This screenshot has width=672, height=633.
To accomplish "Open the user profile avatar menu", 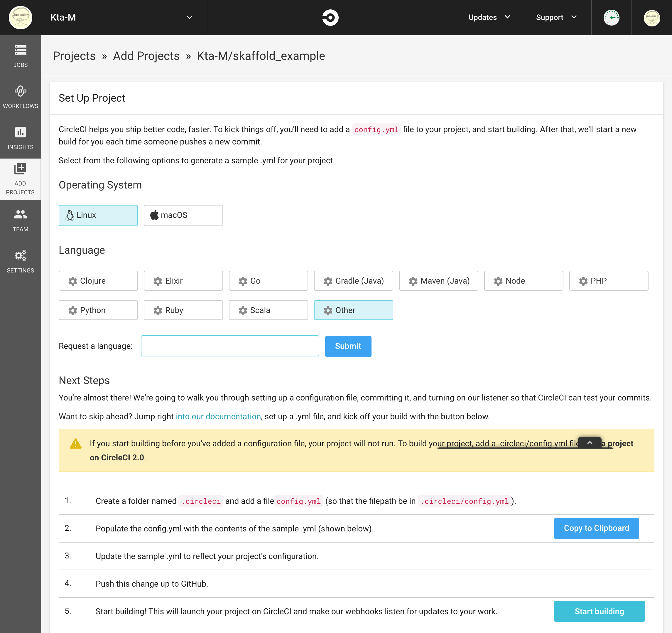I will tap(651, 17).
